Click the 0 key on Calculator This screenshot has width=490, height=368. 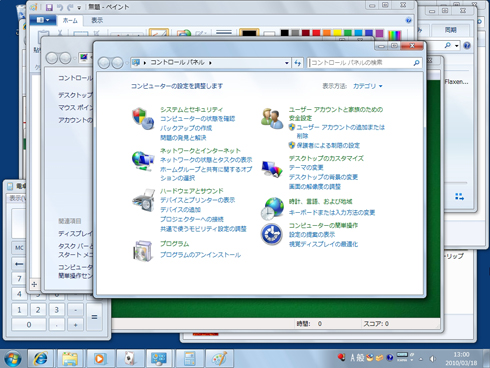pyautogui.click(x=29, y=324)
